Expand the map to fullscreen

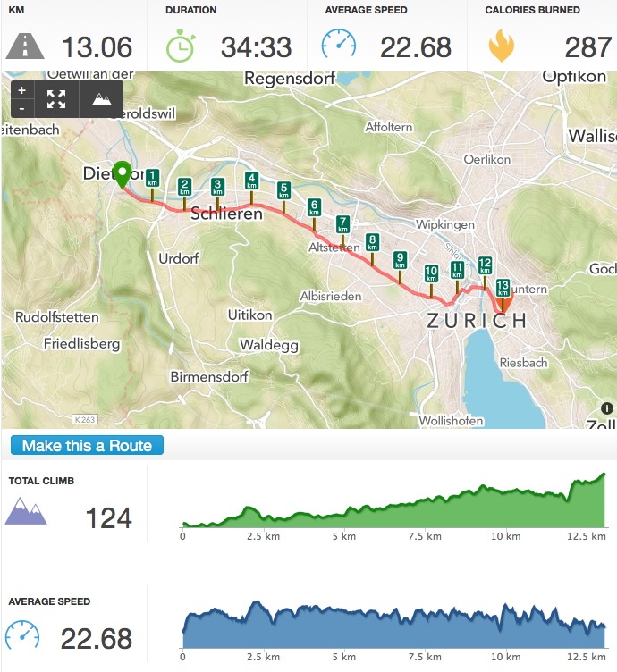pos(56,99)
